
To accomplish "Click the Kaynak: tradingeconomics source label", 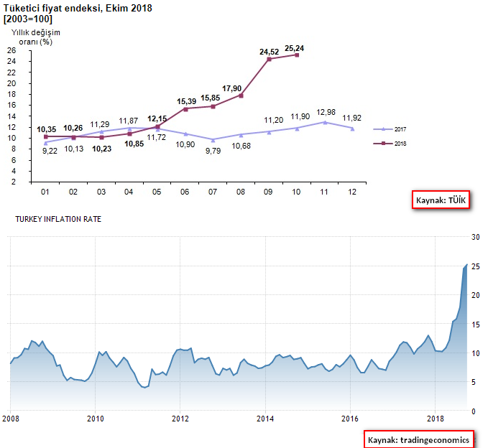I will 418,439.
